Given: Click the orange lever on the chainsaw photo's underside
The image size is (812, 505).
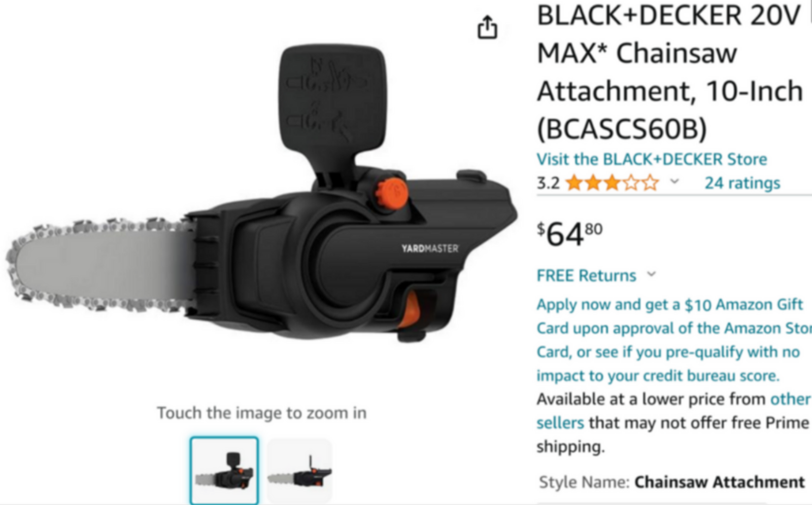Looking at the screenshot, I should click(412, 309).
